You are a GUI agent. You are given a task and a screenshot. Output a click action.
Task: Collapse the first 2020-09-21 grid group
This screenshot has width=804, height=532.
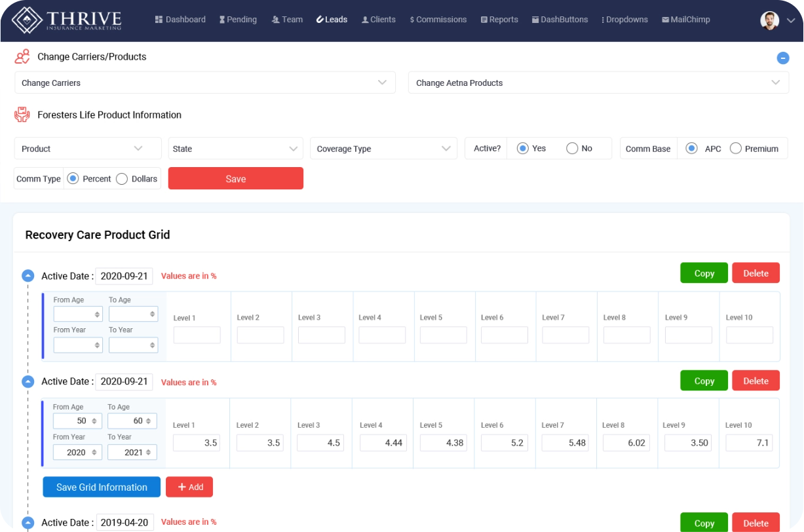(x=28, y=276)
